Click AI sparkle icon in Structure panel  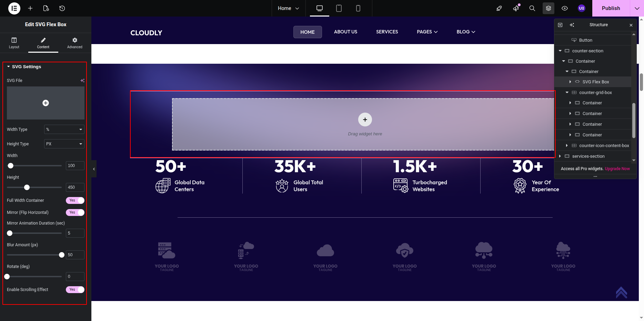tap(572, 25)
